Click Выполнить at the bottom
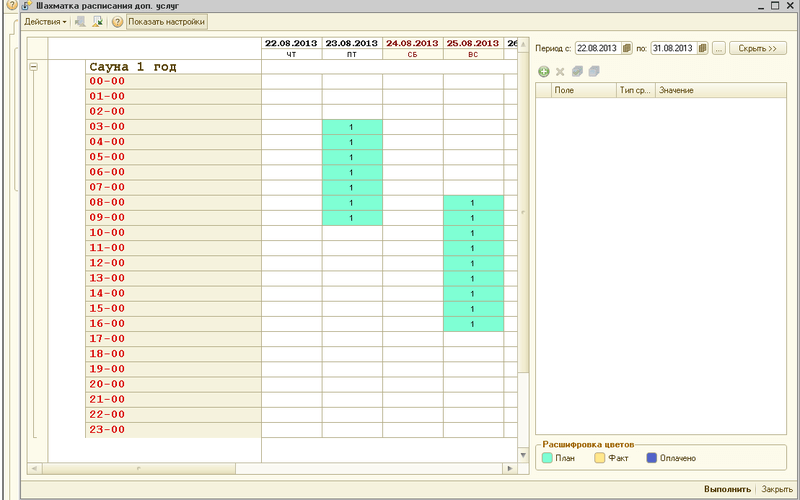The width and height of the screenshot is (800, 500). pyautogui.click(x=727, y=489)
